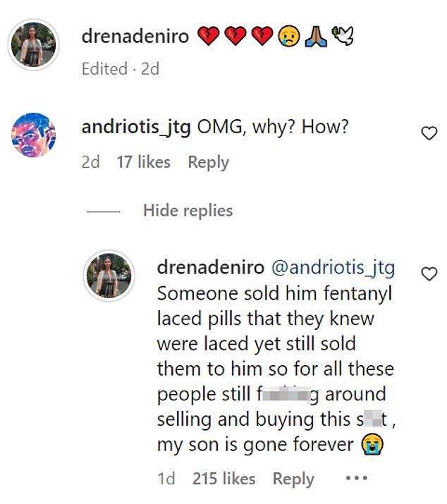Show the 215 likes on the reply
The image size is (447, 504).
click(x=225, y=479)
